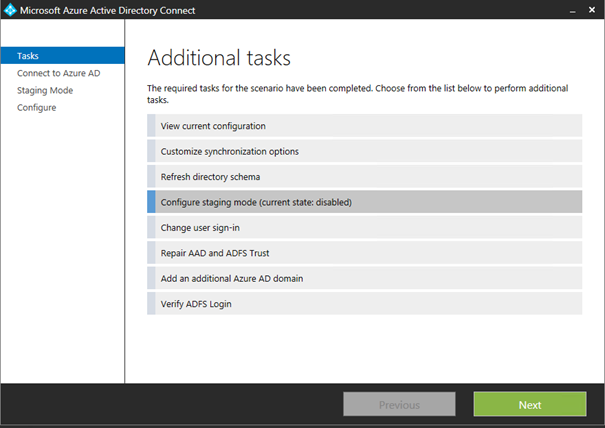The height and width of the screenshot is (428, 605).
Task: Click the green Next button
Action: coord(530,404)
